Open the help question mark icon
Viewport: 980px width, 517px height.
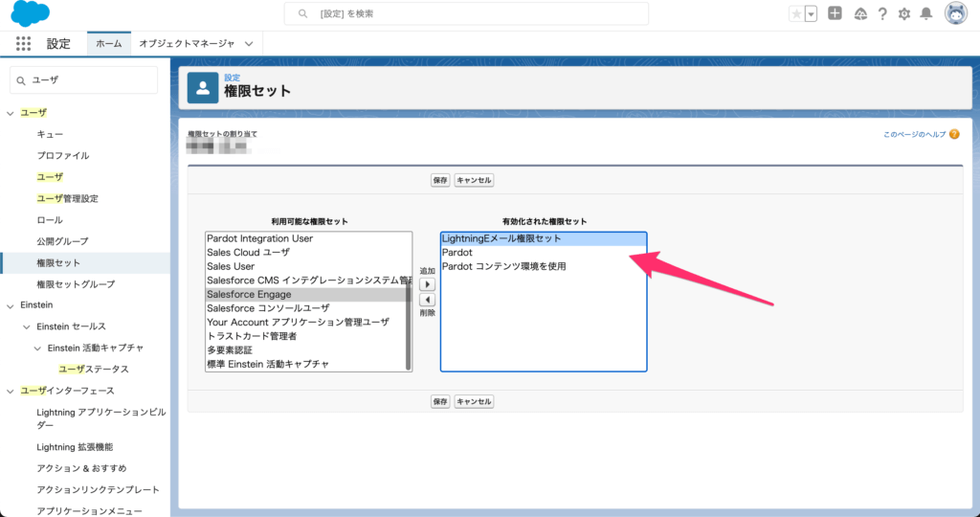click(x=882, y=13)
